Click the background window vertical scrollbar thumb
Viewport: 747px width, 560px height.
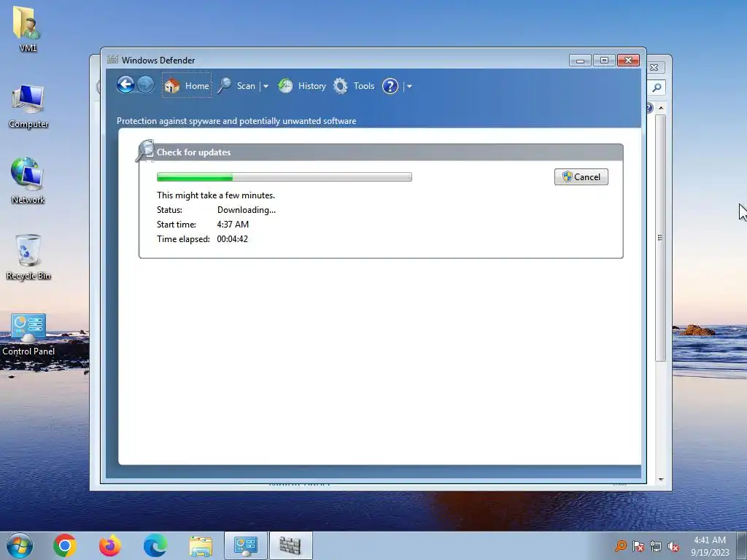click(659, 237)
